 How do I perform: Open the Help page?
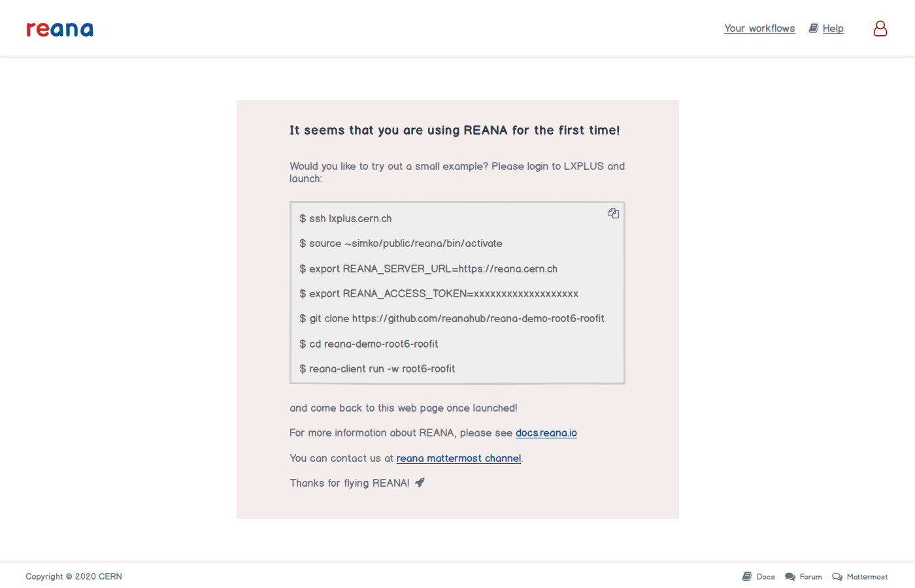833,28
